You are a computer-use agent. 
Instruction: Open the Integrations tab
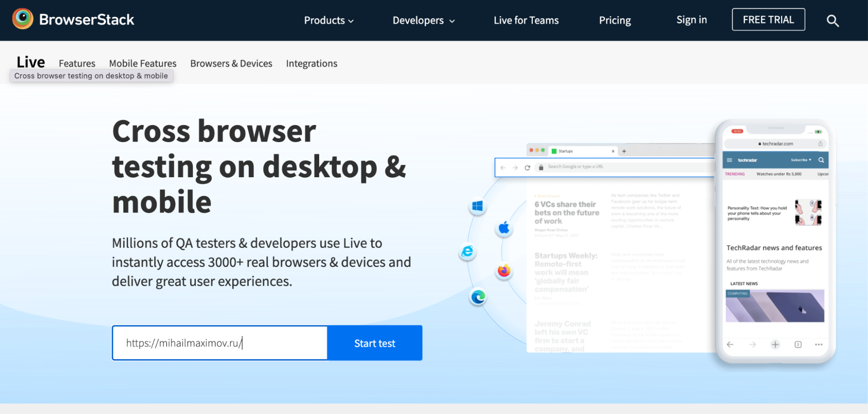click(x=311, y=63)
